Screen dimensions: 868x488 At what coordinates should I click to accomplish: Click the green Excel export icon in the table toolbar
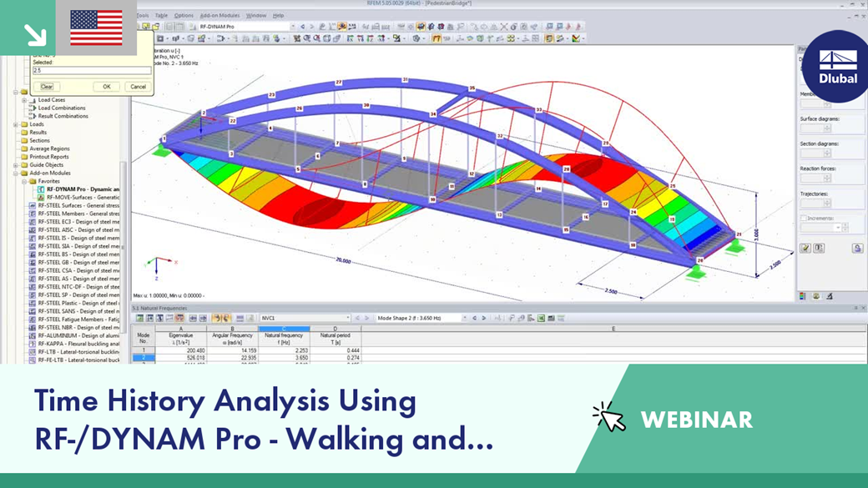pyautogui.click(x=541, y=318)
